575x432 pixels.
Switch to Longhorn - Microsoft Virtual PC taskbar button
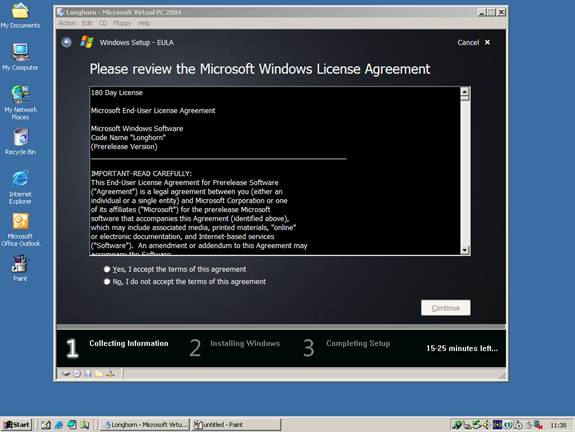tap(145, 425)
